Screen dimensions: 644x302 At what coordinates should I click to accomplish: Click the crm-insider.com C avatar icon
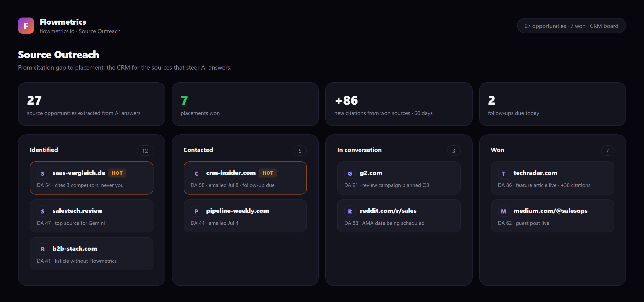[196, 173]
